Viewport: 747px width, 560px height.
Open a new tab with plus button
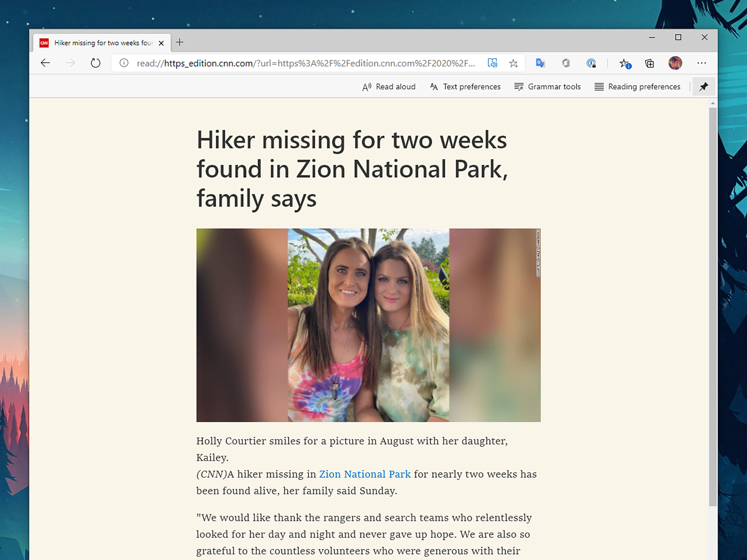pyautogui.click(x=180, y=42)
